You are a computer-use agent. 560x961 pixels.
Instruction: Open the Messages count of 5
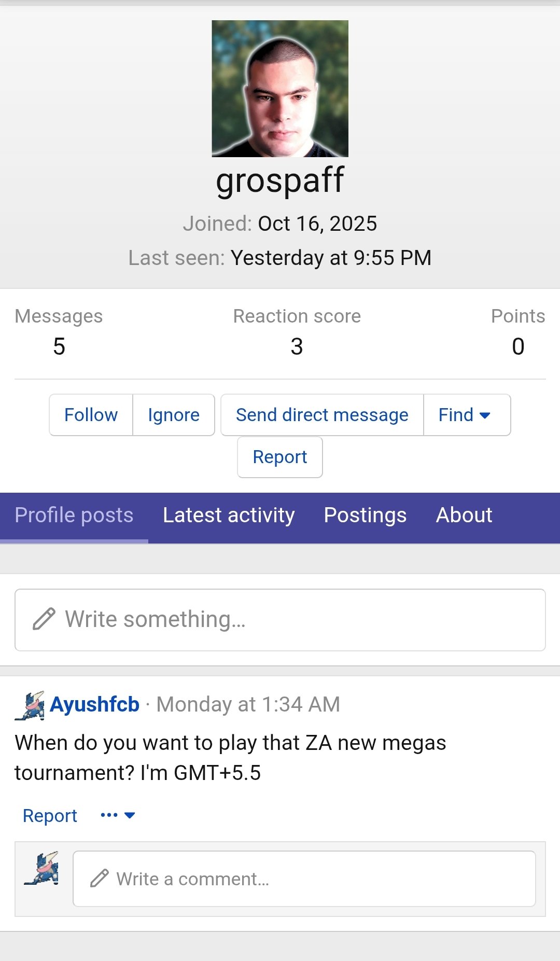59,346
